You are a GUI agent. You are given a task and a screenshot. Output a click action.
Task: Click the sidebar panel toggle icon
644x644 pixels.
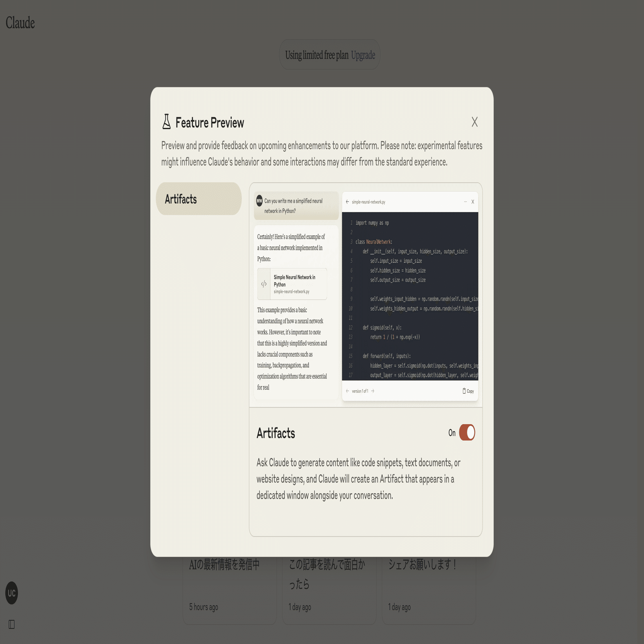click(x=11, y=624)
